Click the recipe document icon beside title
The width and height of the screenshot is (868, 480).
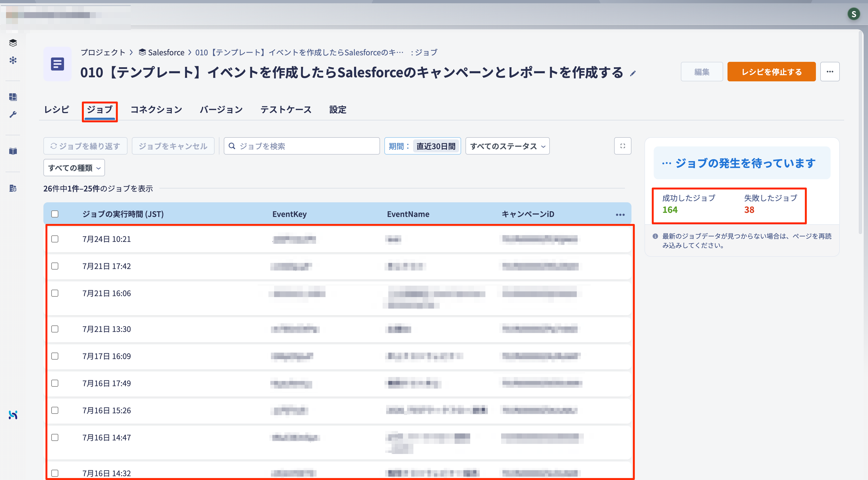click(57, 64)
